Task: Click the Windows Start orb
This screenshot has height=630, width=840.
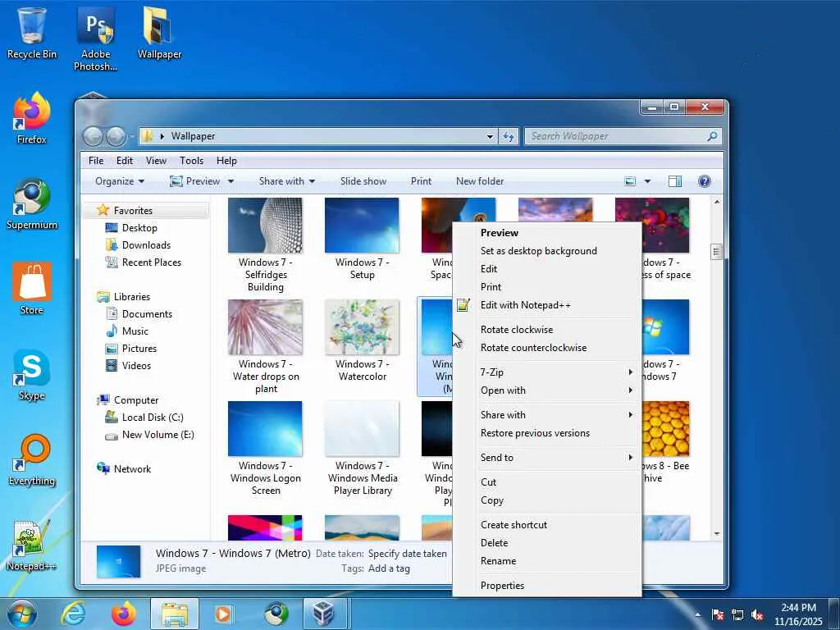Action: 21,614
